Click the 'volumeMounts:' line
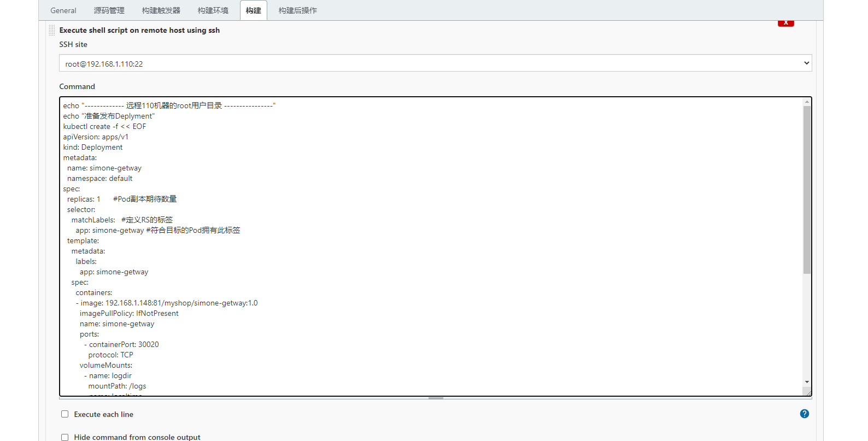The height and width of the screenshot is (441, 868). [106, 365]
